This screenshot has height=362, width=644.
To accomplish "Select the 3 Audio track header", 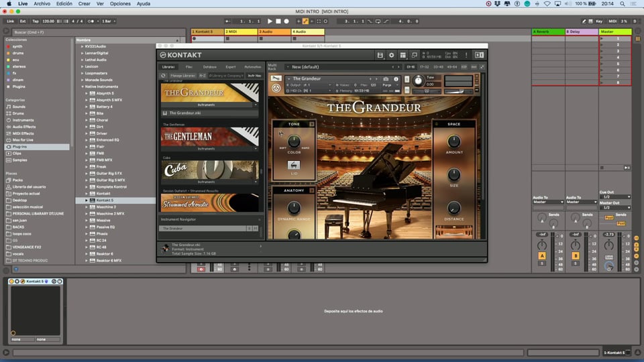I will pyautogui.click(x=274, y=32).
